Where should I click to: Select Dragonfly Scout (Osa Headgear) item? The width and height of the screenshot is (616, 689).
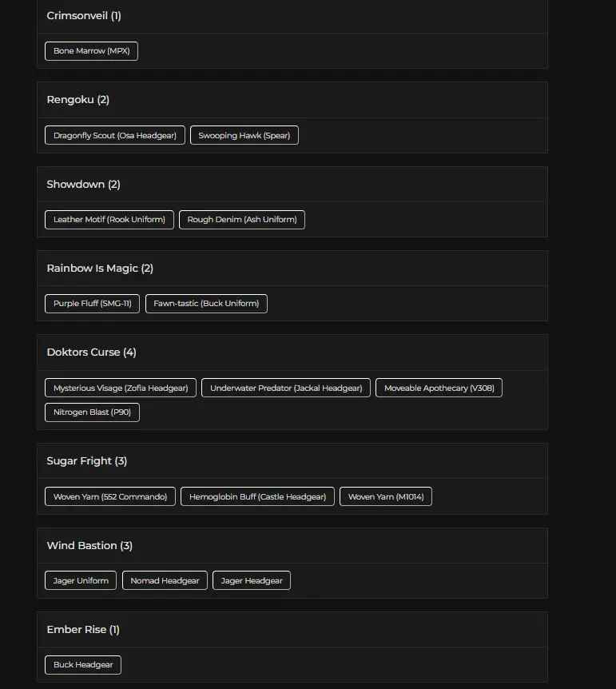coord(115,135)
